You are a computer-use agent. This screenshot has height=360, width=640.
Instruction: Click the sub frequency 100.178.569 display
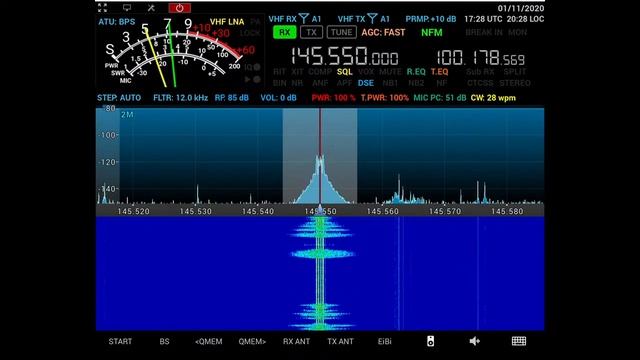point(480,58)
